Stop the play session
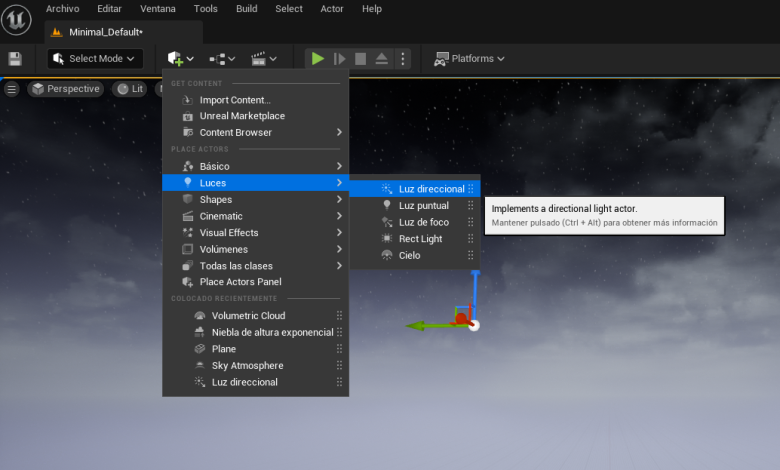The height and width of the screenshot is (470, 780). point(361,59)
